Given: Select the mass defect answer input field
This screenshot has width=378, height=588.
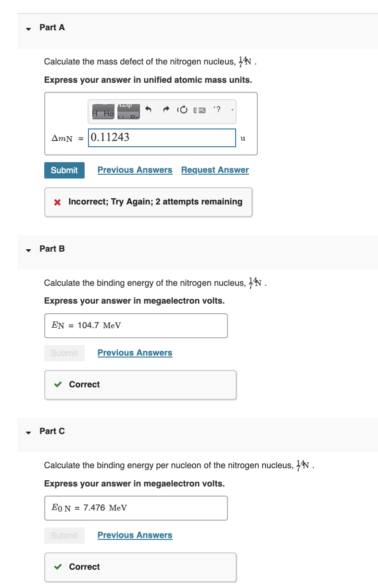Looking at the screenshot, I should pyautogui.click(x=162, y=138).
